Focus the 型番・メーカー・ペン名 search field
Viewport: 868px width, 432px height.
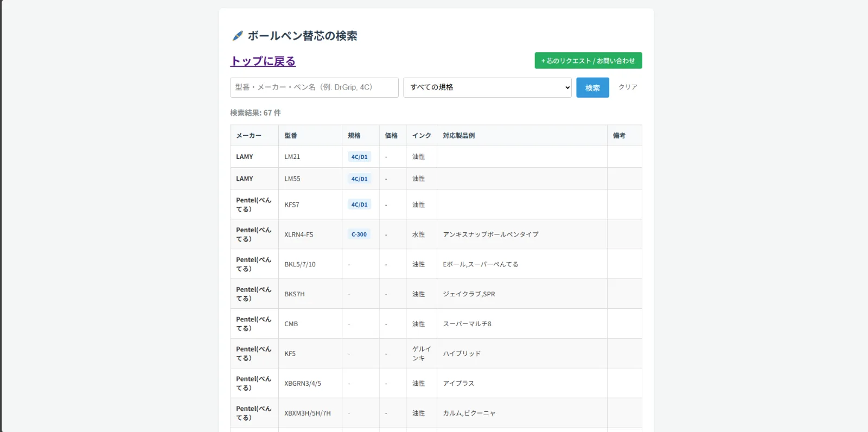coord(314,87)
